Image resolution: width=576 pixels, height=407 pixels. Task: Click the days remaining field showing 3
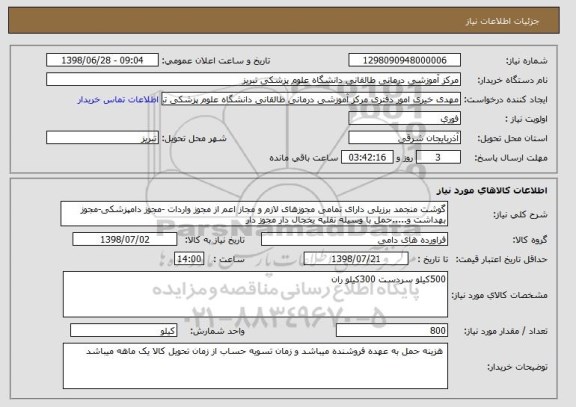438,158
